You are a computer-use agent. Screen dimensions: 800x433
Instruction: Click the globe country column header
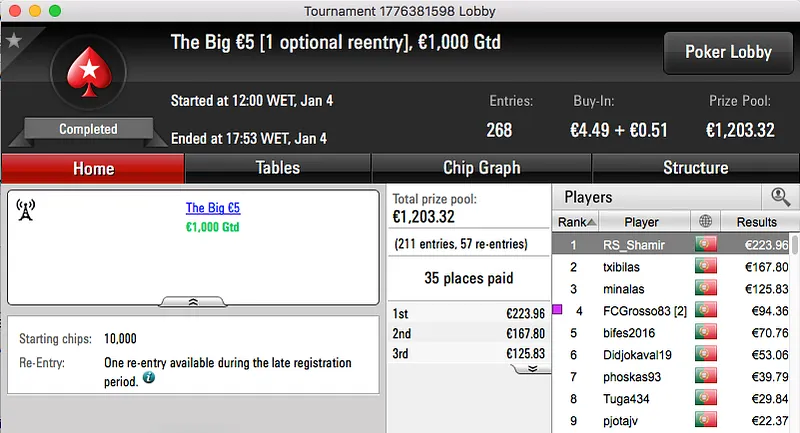[706, 222]
